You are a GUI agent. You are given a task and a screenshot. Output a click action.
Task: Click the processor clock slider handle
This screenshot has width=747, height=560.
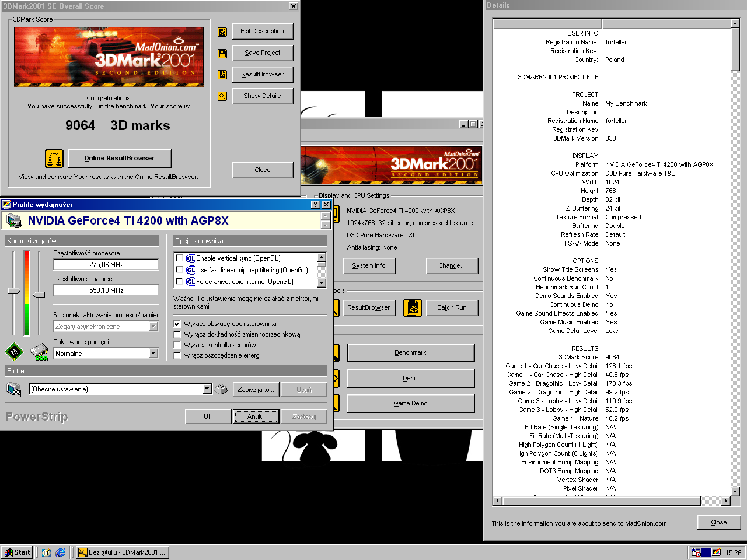[x=14, y=290]
